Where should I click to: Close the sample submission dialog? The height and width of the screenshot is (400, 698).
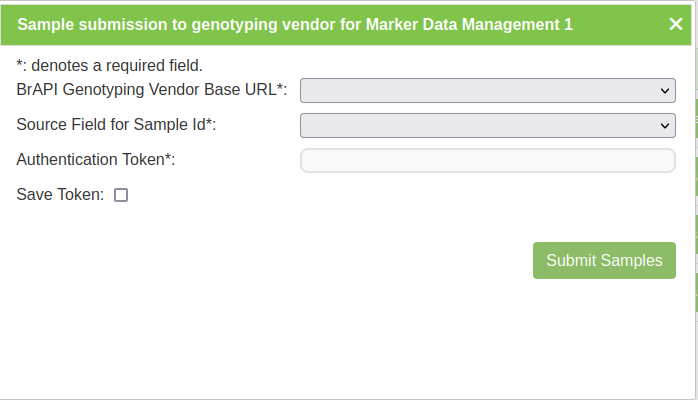(676, 24)
